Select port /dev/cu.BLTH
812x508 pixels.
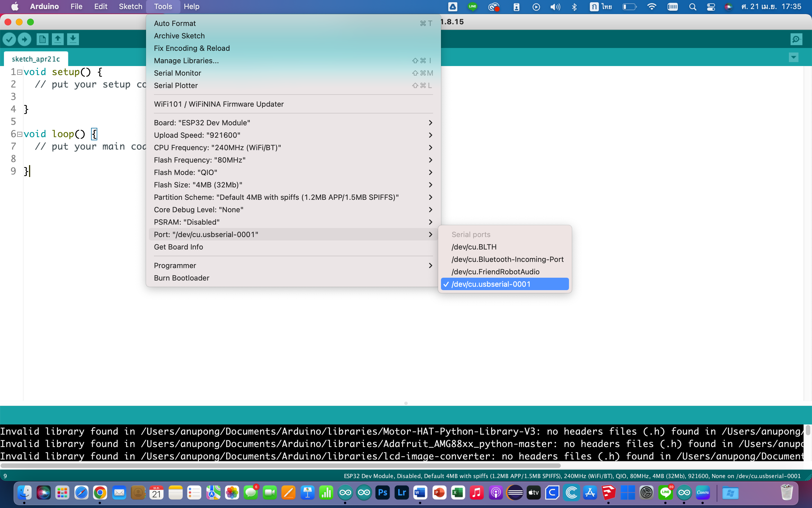pyautogui.click(x=505, y=247)
